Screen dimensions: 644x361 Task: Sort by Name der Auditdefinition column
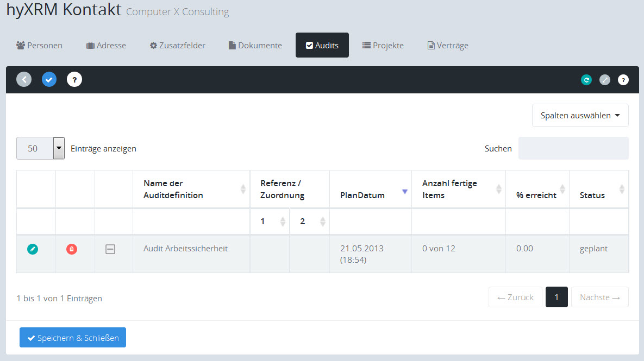[191, 189]
